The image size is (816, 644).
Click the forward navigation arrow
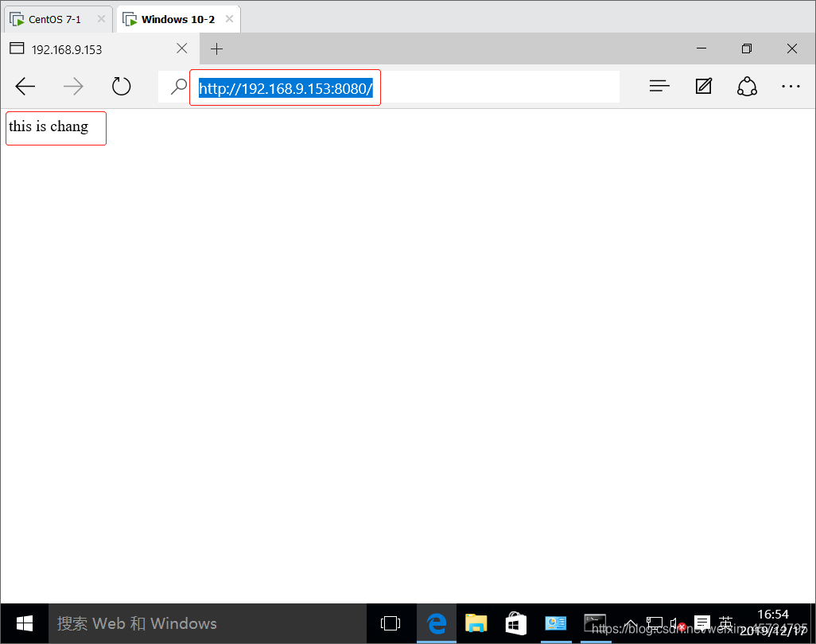pos(73,87)
